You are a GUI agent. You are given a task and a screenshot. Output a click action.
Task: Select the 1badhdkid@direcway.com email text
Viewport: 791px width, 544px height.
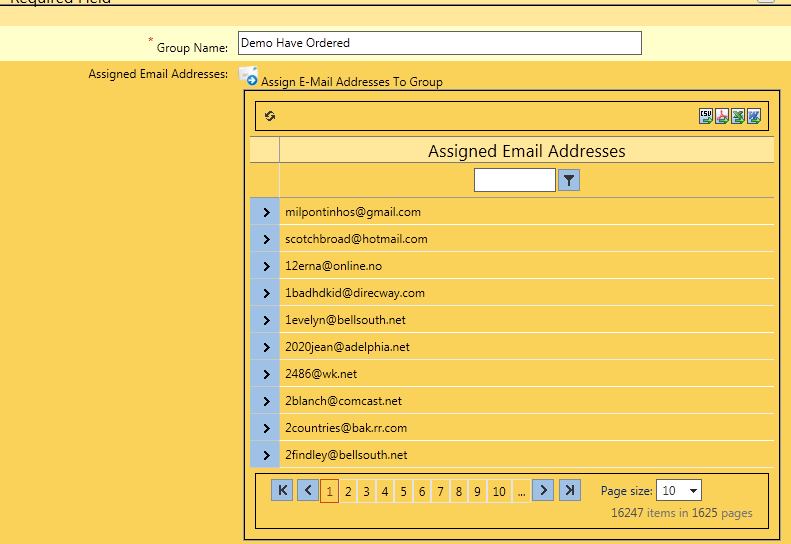(x=355, y=293)
